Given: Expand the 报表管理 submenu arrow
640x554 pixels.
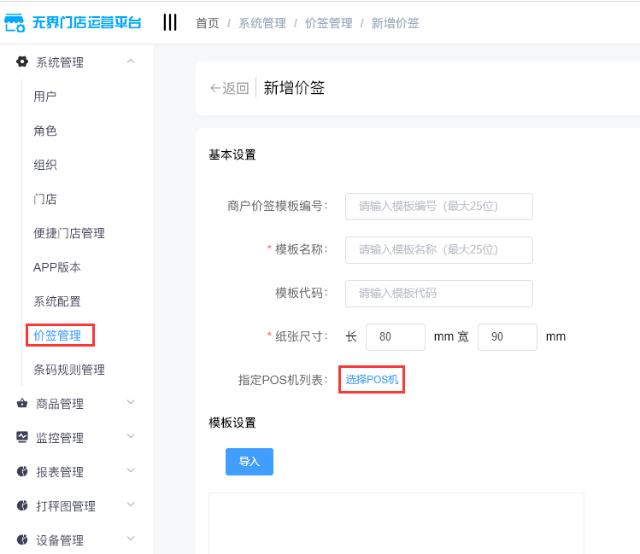Looking at the screenshot, I should (x=130, y=472).
